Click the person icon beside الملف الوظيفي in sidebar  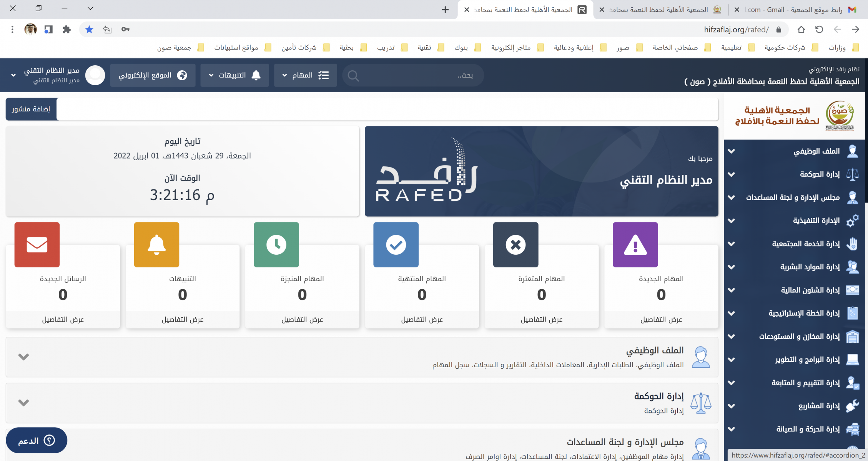pyautogui.click(x=852, y=151)
